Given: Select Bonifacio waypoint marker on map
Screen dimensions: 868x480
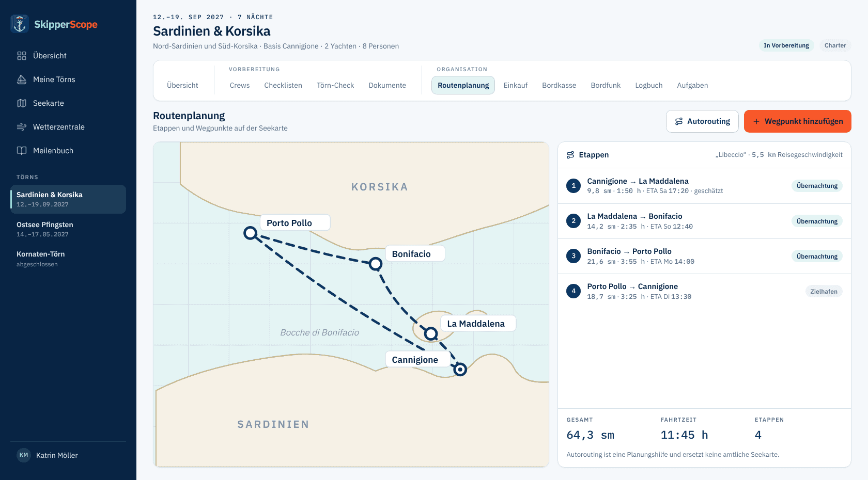Looking at the screenshot, I should (x=376, y=264).
